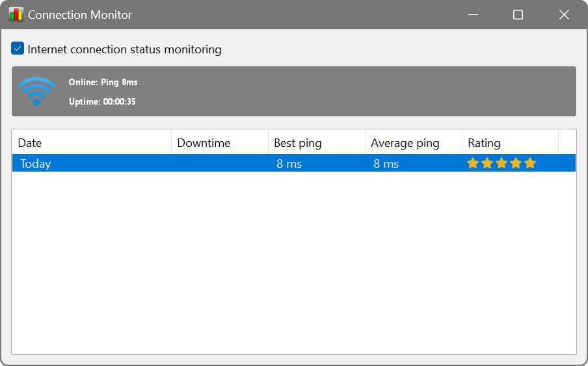Select the Today row
The image size is (588, 366).
point(294,163)
